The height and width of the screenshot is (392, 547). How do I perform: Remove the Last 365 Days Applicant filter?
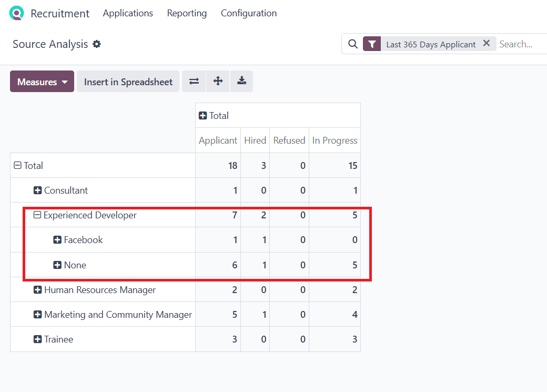coord(487,43)
